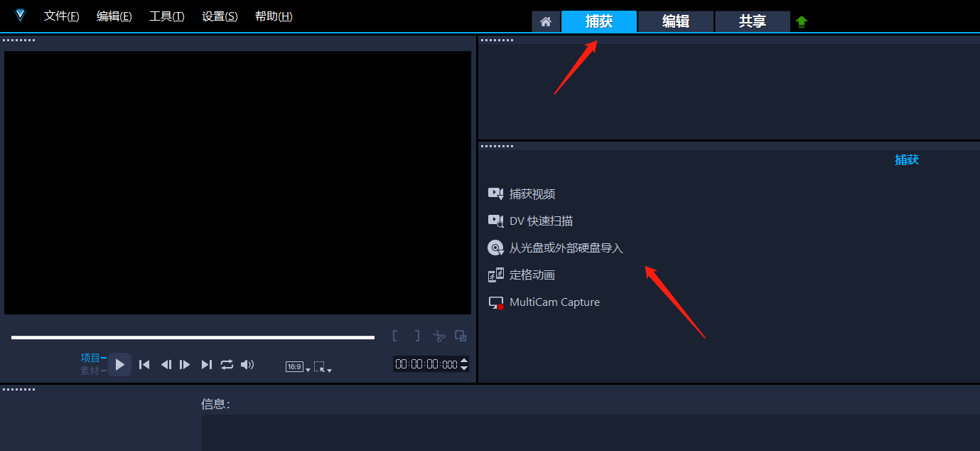Click the 捕获视频 camera icon

click(x=496, y=193)
